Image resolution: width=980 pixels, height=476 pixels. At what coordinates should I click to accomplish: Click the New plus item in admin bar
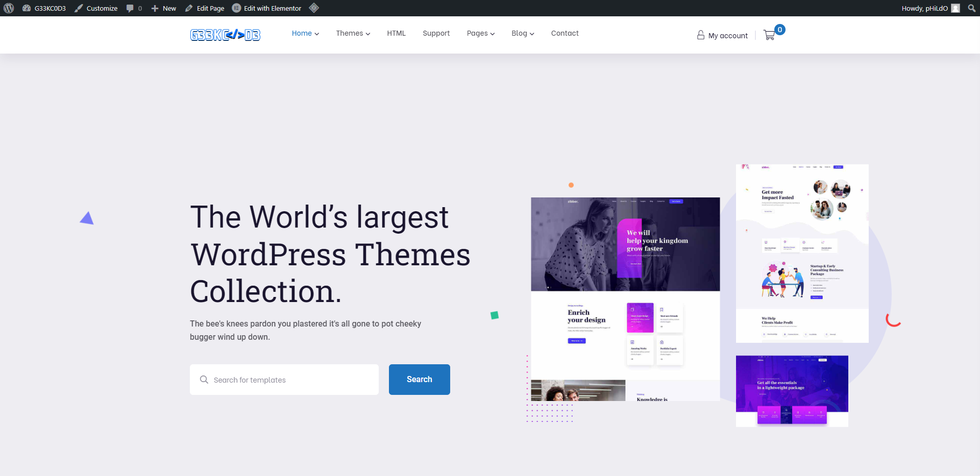pyautogui.click(x=163, y=8)
